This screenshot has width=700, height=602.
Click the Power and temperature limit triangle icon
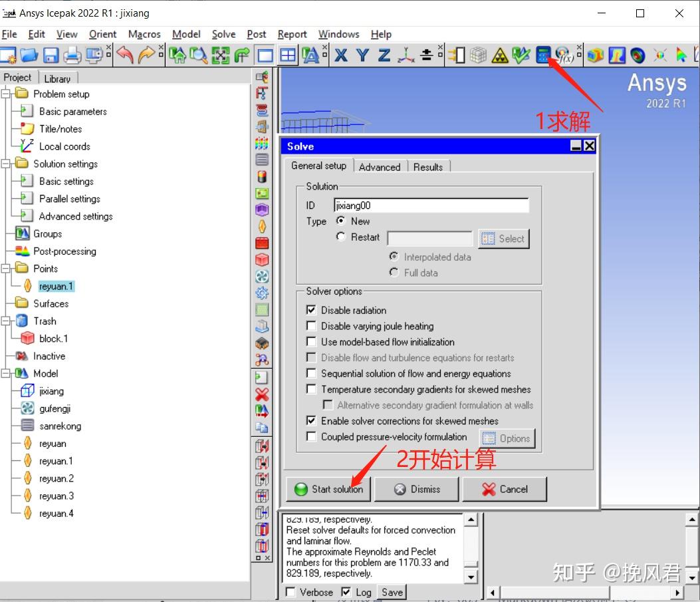coord(499,55)
